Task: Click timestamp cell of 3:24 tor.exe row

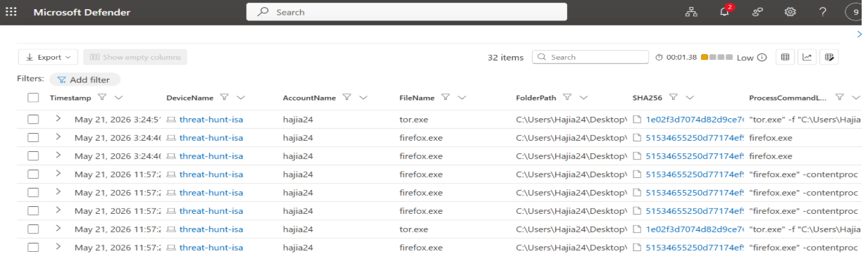Action: [x=118, y=120]
